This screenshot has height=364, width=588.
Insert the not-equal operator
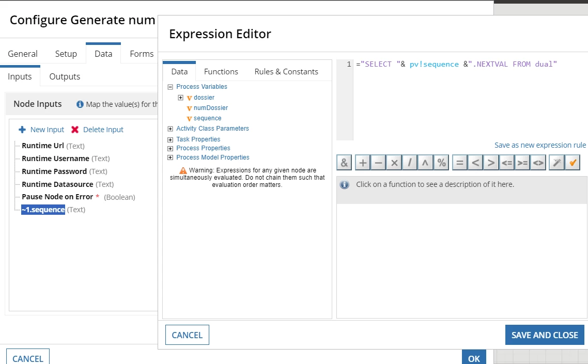point(538,163)
